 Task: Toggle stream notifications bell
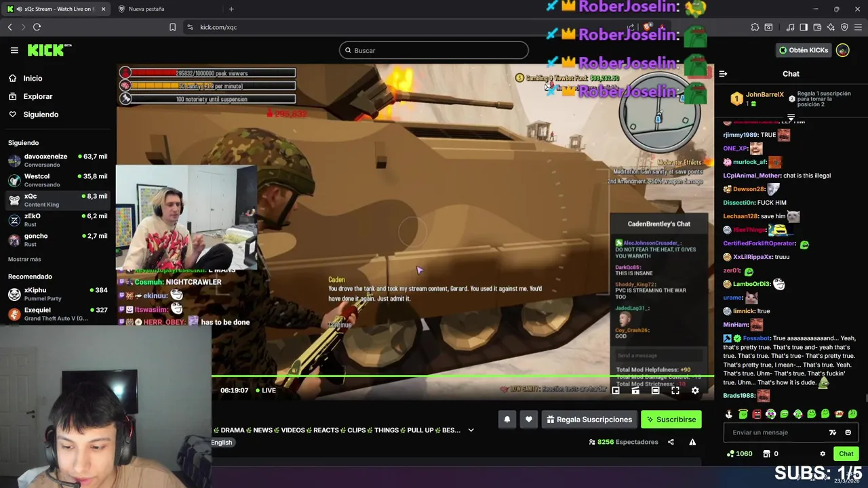click(x=507, y=420)
